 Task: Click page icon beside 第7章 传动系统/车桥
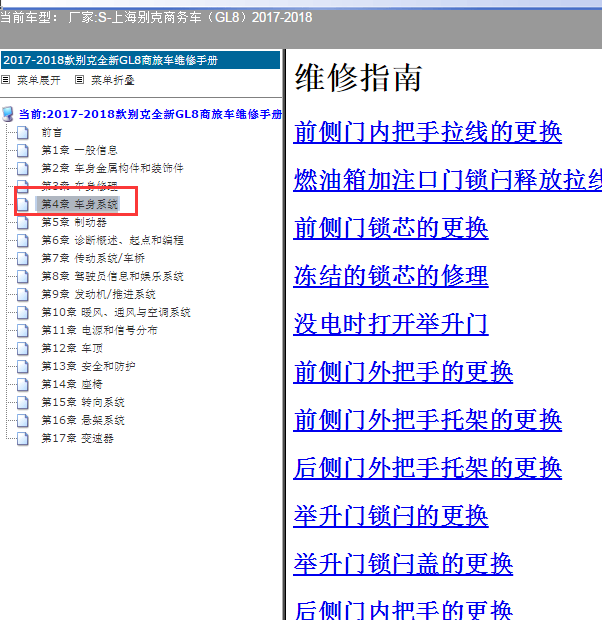pyautogui.click(x=23, y=259)
